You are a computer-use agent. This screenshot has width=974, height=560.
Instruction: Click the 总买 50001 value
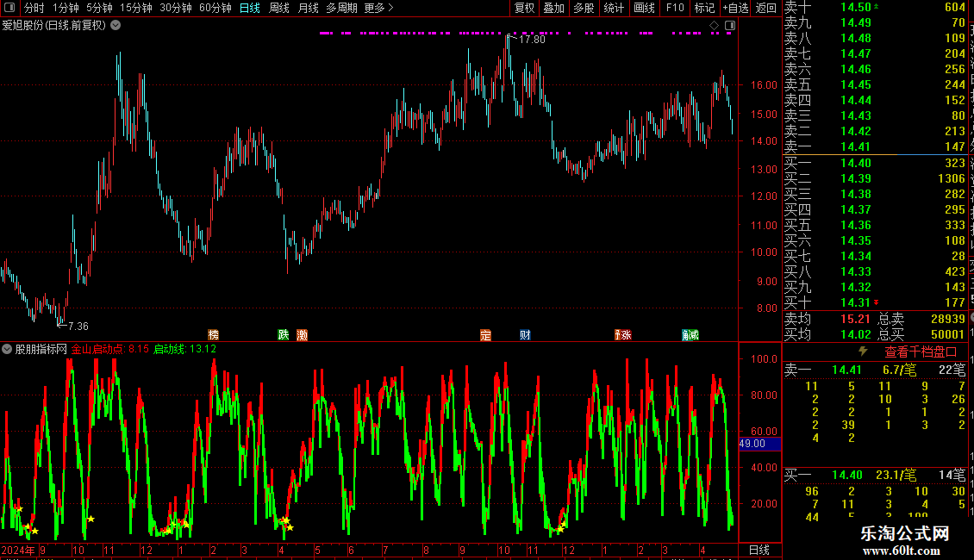947,334
